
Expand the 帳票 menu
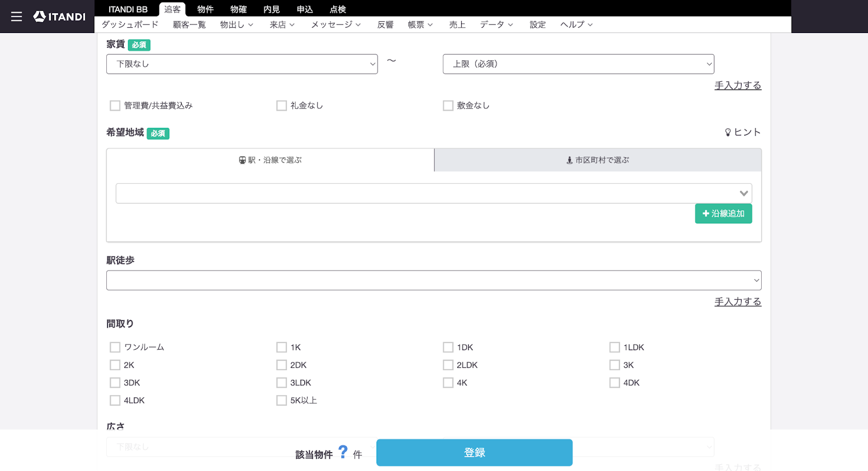coord(420,25)
